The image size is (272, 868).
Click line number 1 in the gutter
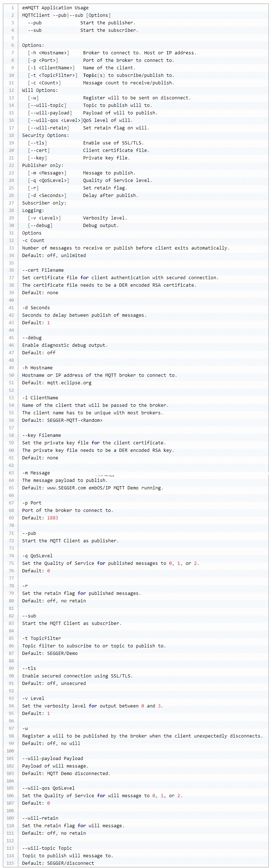[x=12, y=8]
